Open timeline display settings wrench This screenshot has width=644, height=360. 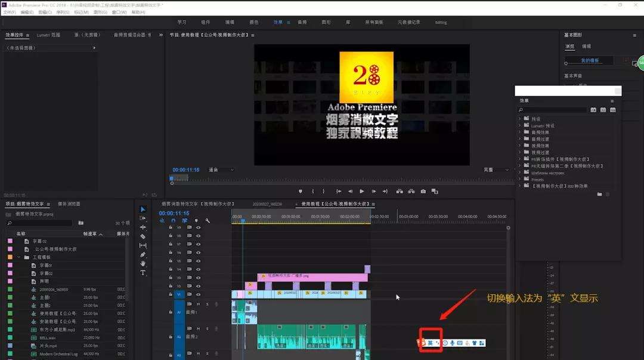pyautogui.click(x=208, y=220)
